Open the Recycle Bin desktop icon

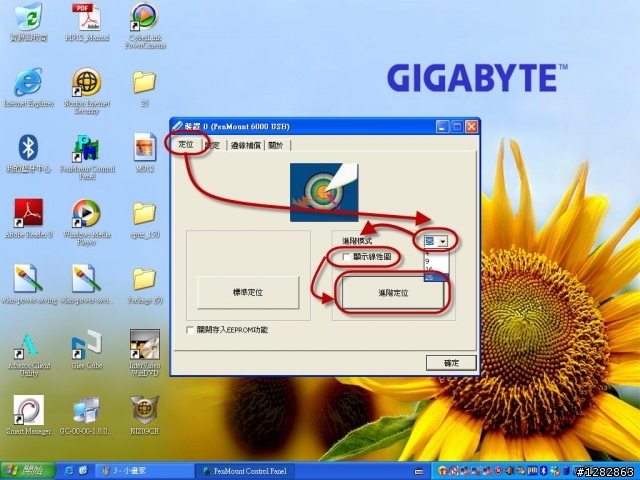[28, 16]
